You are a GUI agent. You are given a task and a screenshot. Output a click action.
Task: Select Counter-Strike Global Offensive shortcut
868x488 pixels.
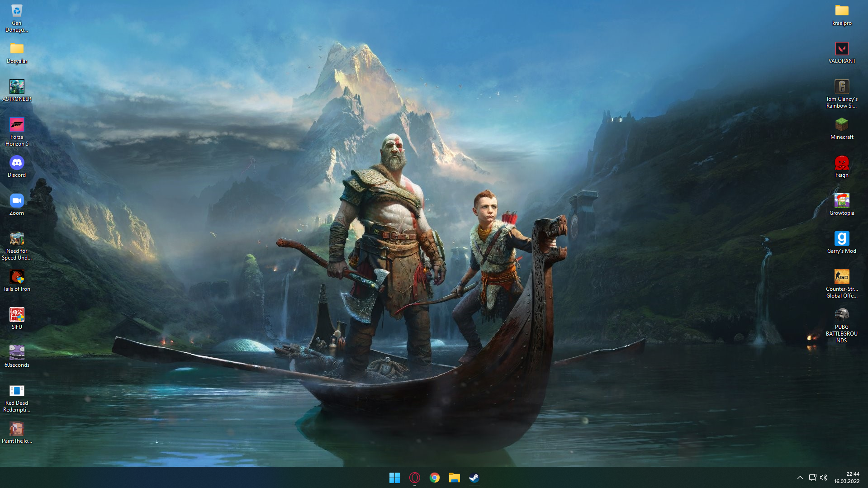pos(842,284)
